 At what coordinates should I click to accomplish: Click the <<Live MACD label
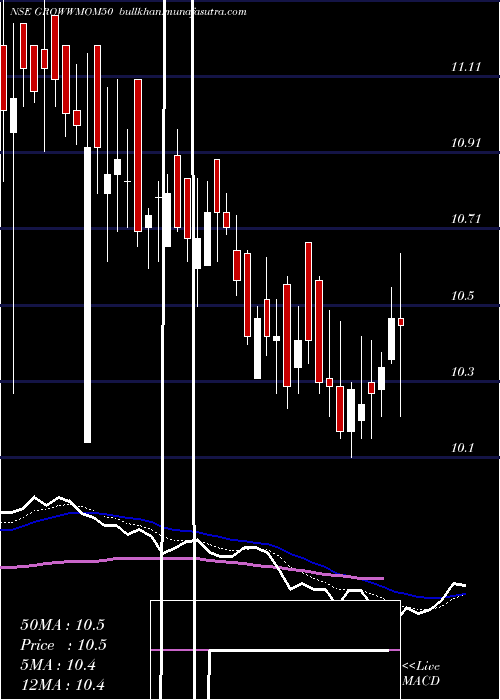[421, 673]
